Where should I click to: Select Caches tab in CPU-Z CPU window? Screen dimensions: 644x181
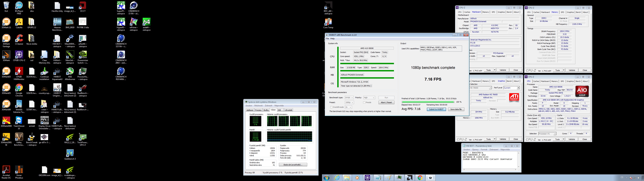pyautogui.click(x=536, y=81)
